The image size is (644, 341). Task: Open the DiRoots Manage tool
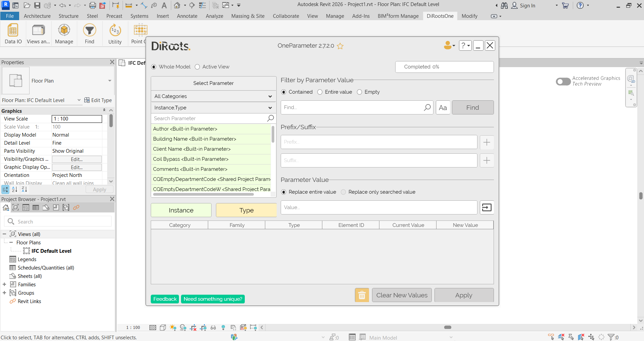64,34
